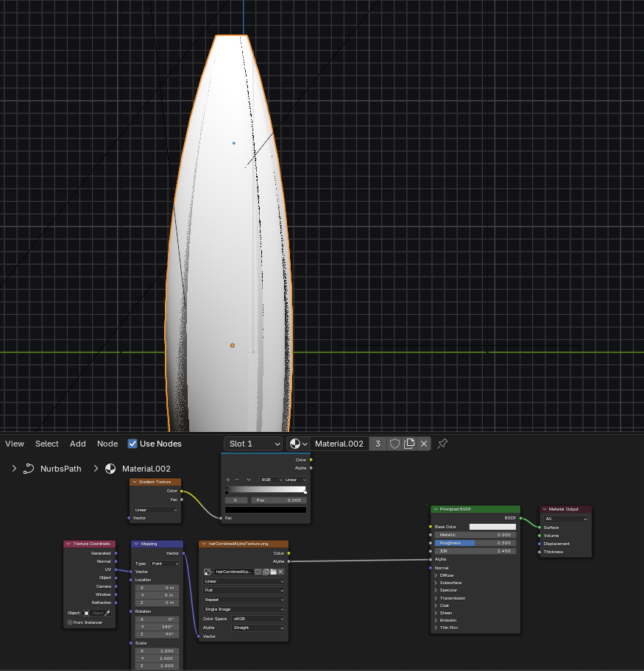Screen dimensions: 644x671
Task: Open Material Output target All dropdown
Action: coord(566,519)
